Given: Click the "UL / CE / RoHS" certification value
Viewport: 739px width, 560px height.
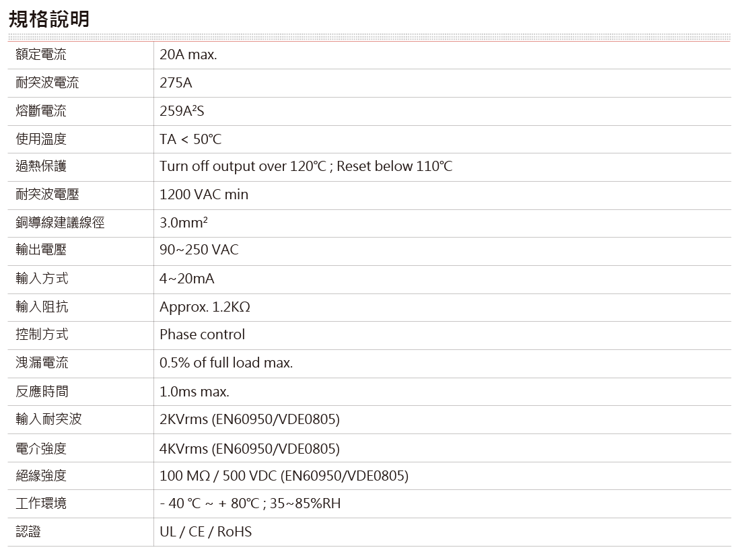Looking at the screenshot, I should click(205, 532).
